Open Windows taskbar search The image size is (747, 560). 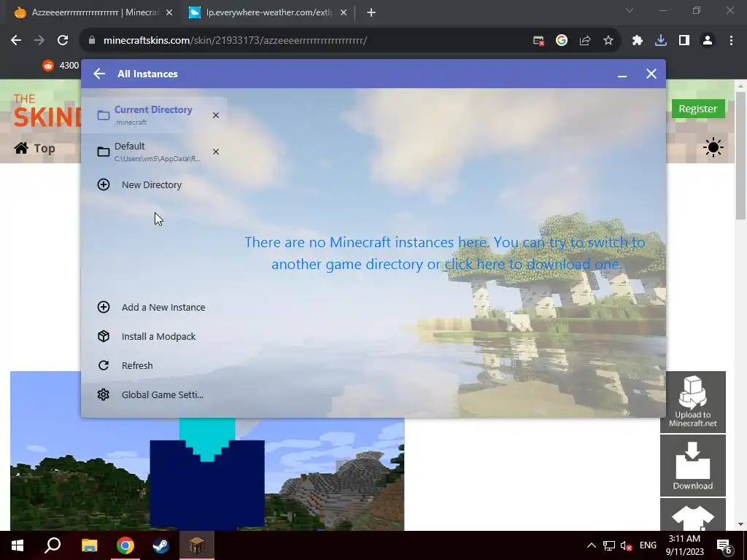[53, 545]
